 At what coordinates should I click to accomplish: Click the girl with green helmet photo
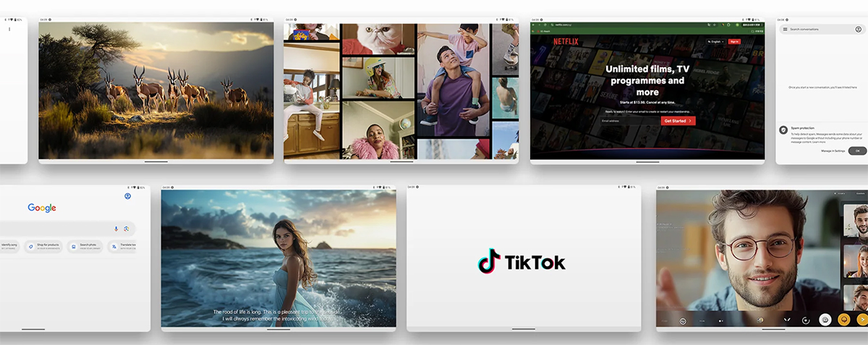pos(378,79)
